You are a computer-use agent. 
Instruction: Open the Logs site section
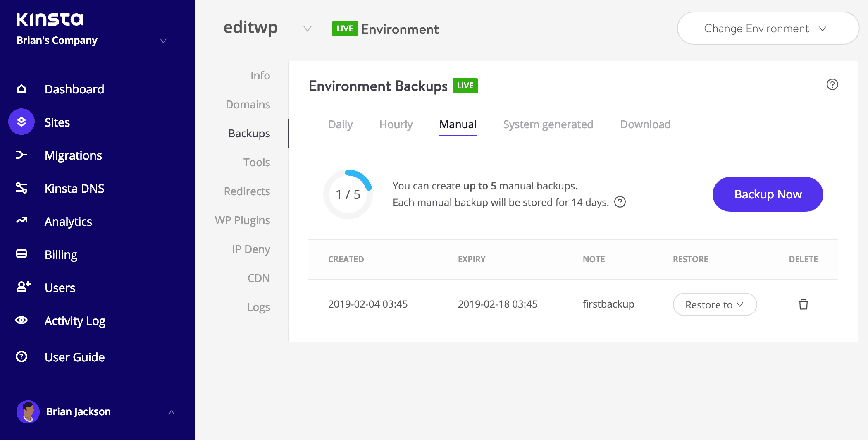click(258, 307)
